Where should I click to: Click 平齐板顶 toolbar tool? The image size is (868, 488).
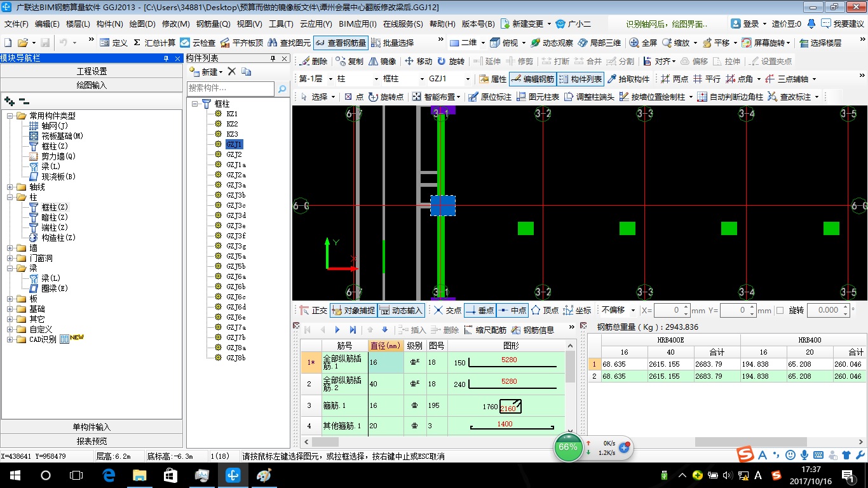pos(241,43)
